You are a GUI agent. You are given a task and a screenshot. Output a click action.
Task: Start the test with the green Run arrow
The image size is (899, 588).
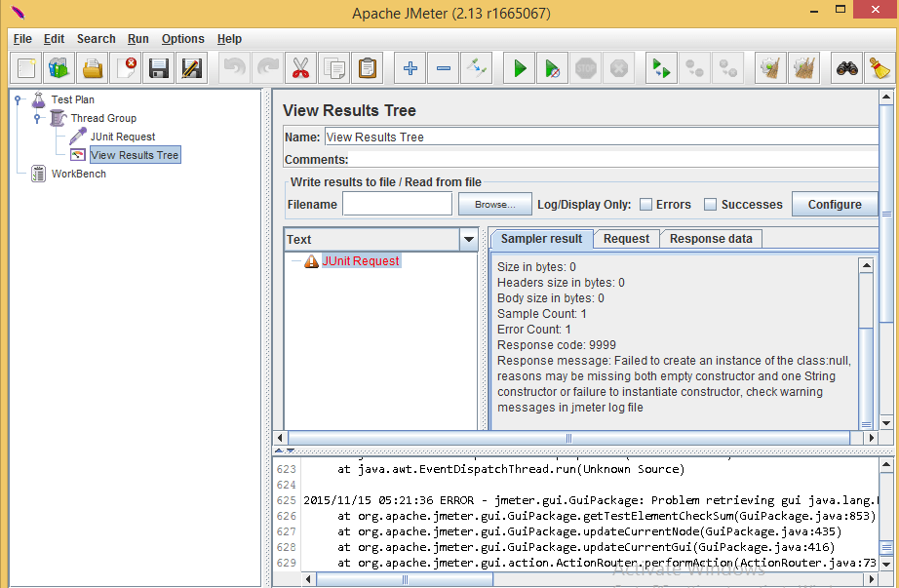click(519, 67)
